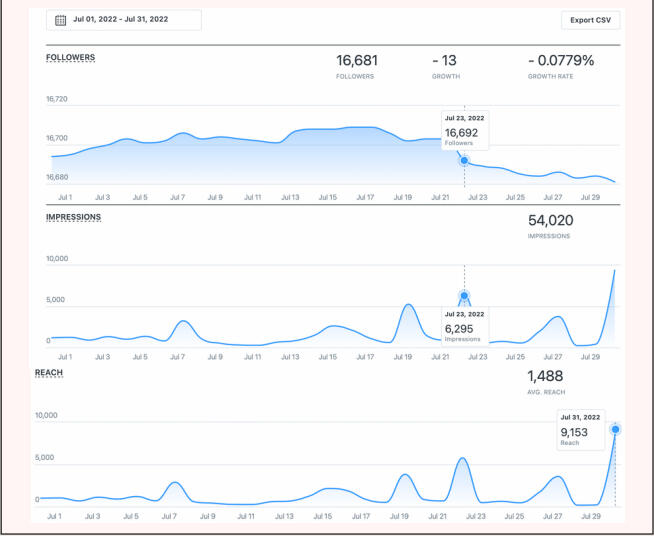Viewport: 654px width, 536px height.
Task: Select the IMPRESSIONS section heading
Action: (x=73, y=217)
